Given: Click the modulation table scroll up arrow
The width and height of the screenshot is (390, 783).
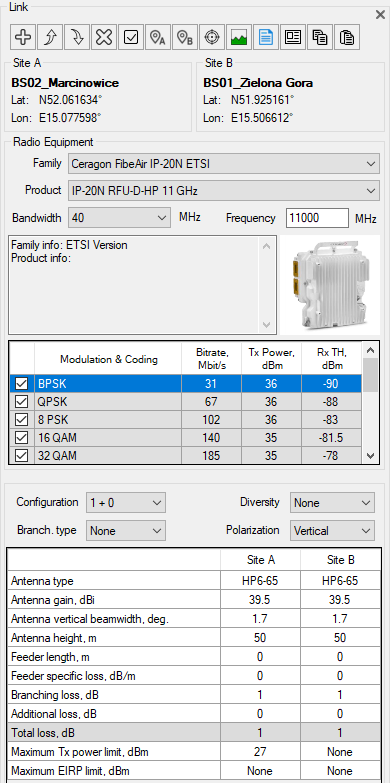Looking at the screenshot, I should pyautogui.click(x=370, y=350).
